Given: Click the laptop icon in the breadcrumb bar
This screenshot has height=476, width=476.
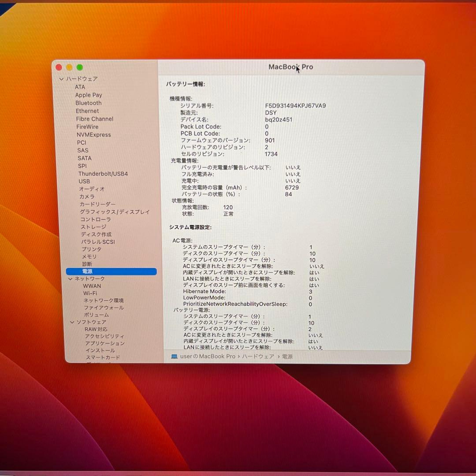Looking at the screenshot, I should [x=175, y=357].
